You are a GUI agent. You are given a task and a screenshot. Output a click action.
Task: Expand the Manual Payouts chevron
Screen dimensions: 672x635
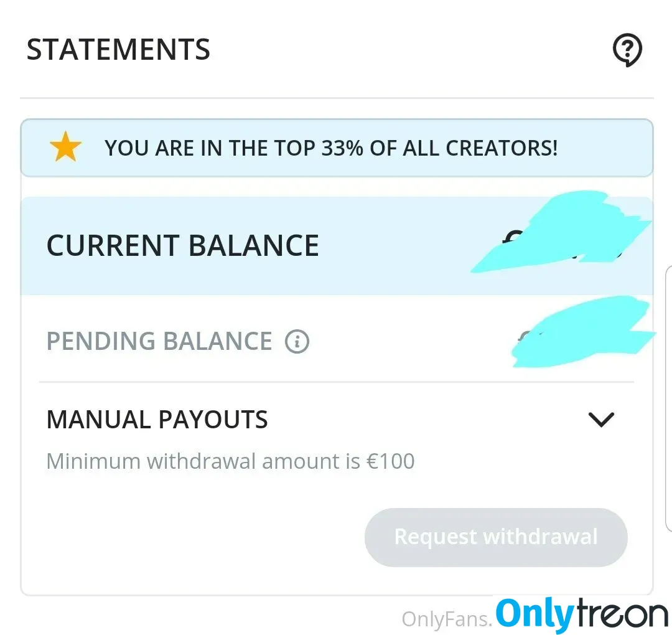tap(601, 420)
